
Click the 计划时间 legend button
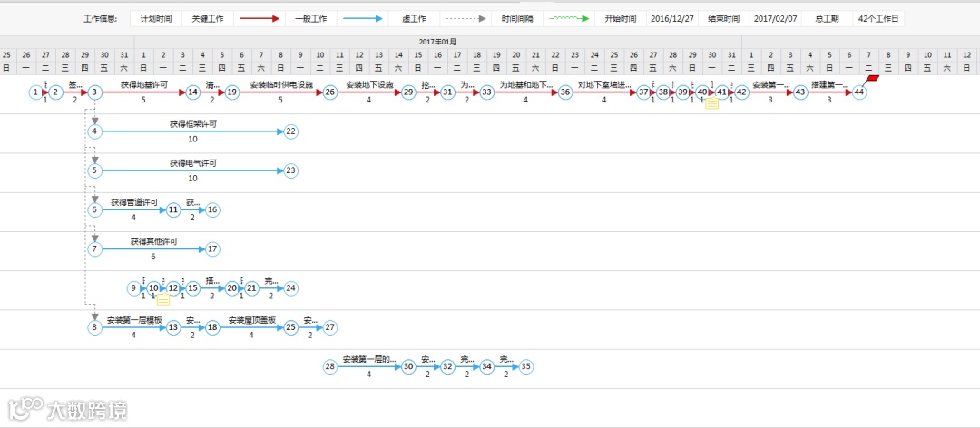point(156,19)
